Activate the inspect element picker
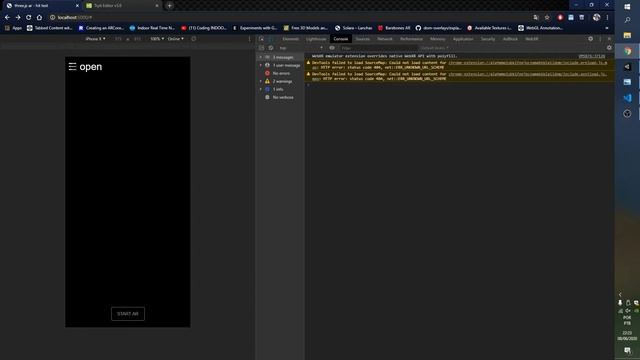 (x=261, y=39)
